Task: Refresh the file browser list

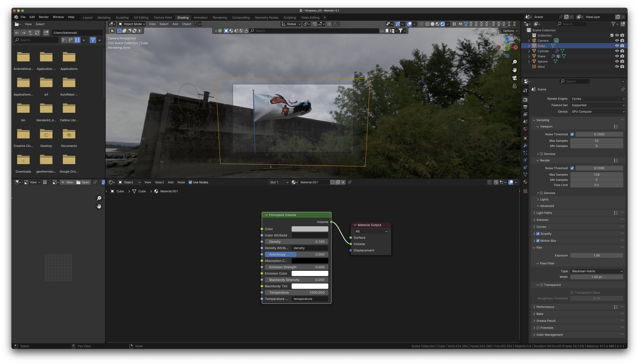Action: pyautogui.click(x=37, y=33)
